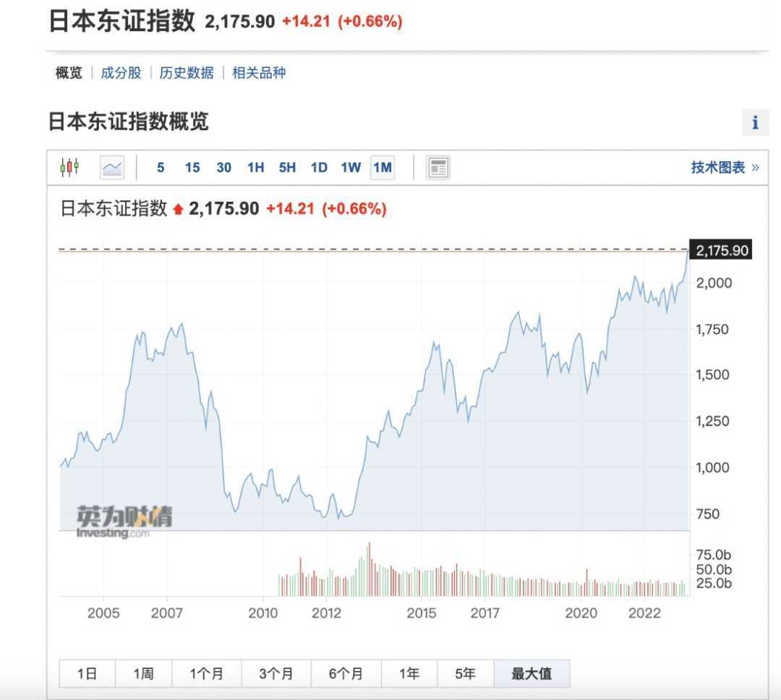This screenshot has width=781, height=700.
Task: Set interval to 15 minutes
Action: [192, 168]
